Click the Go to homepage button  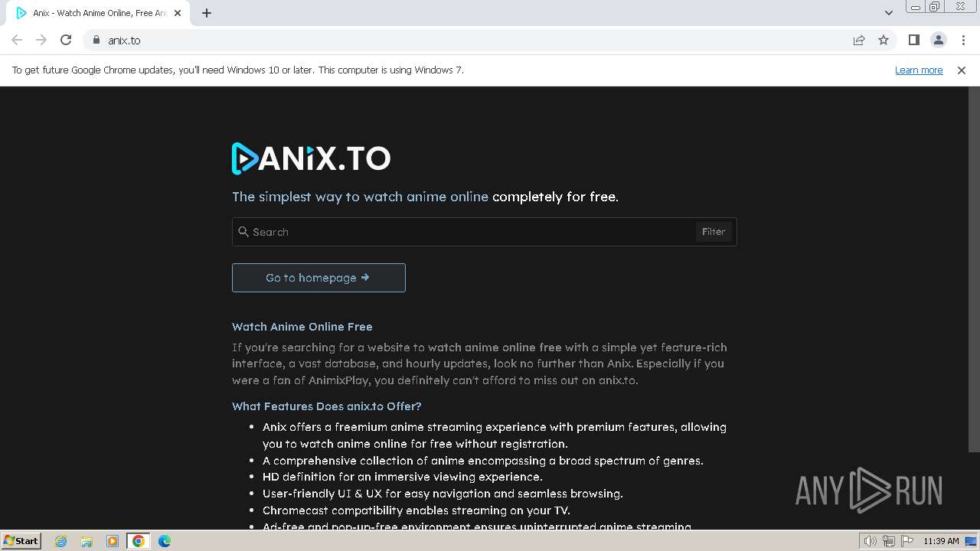[318, 278]
